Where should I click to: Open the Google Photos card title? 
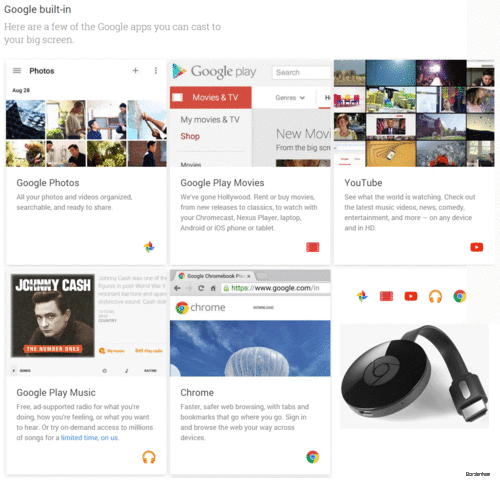tap(48, 183)
